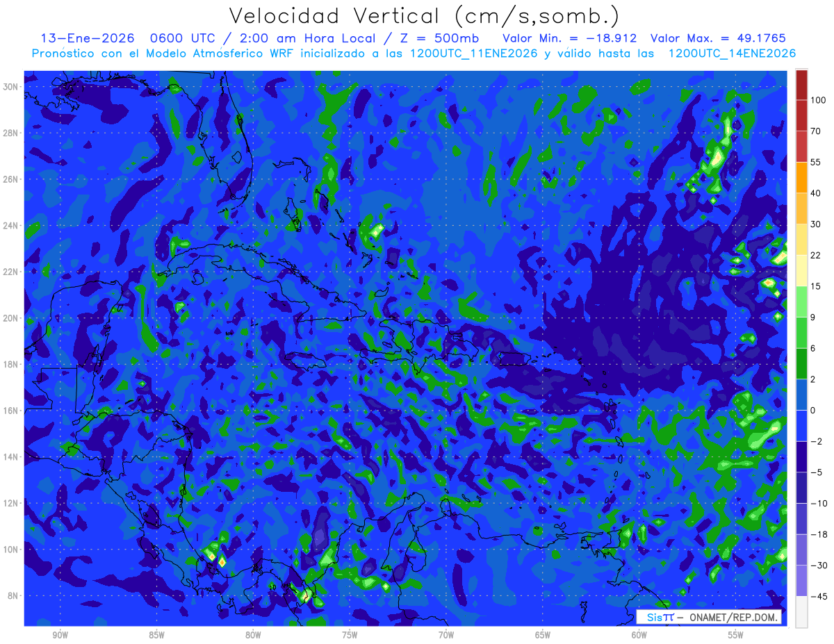This screenshot has width=834, height=644.
Task: Click the 8N latitude axis label
Action: point(14,595)
